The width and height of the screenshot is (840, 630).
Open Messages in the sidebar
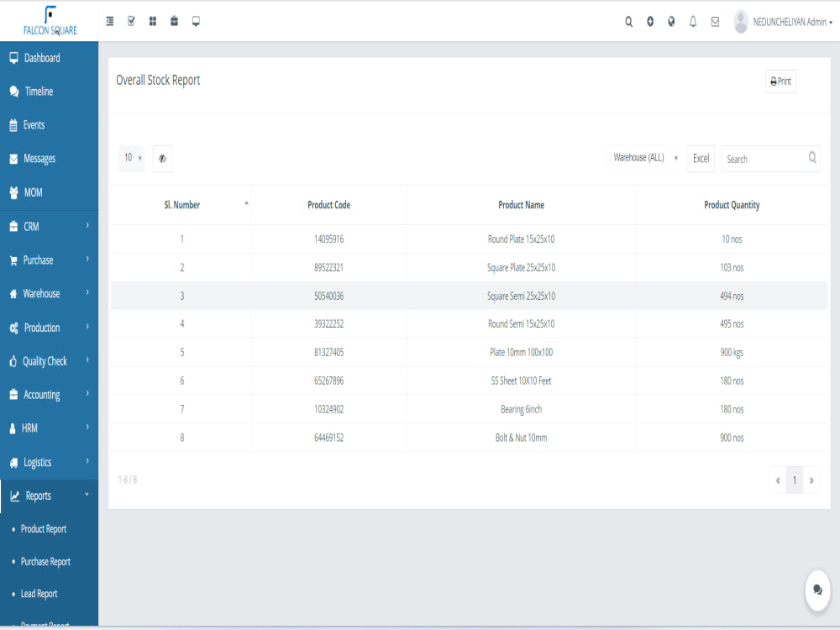pyautogui.click(x=50, y=159)
